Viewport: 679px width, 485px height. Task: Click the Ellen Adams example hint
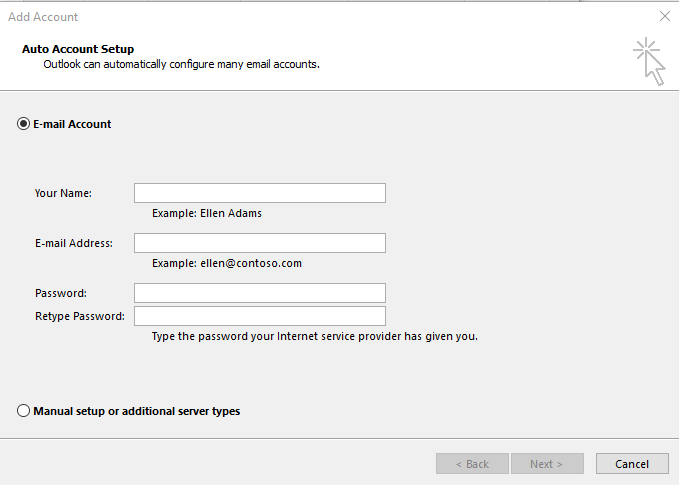(207, 213)
